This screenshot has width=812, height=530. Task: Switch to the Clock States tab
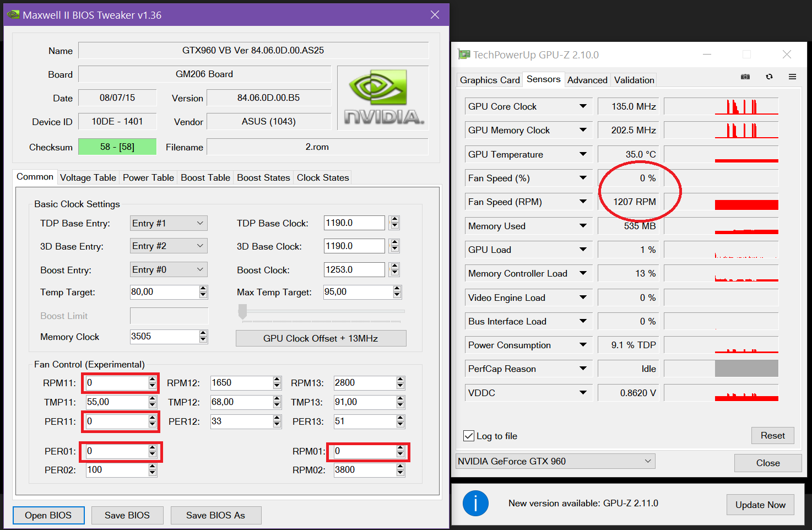coord(323,177)
